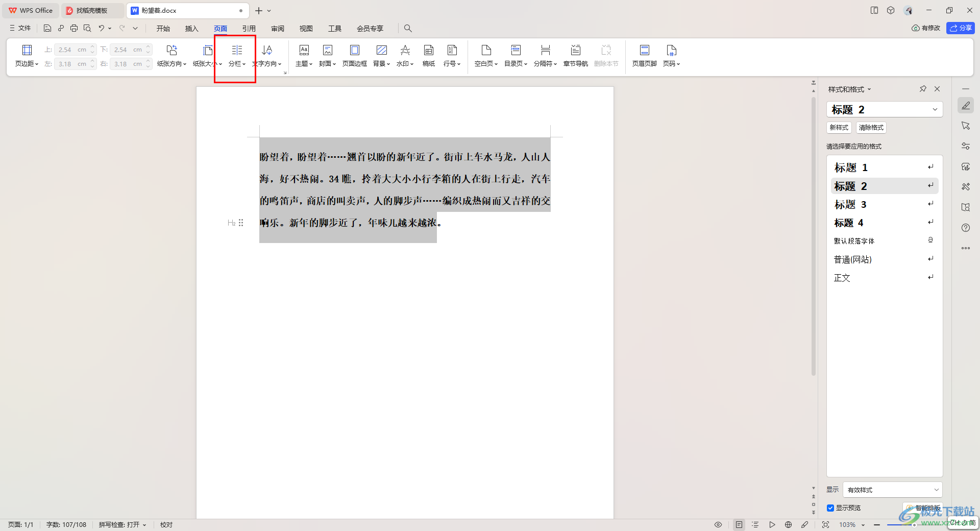Open line numbers (行号) options
Viewport: 980px width, 531px height.
click(452, 55)
